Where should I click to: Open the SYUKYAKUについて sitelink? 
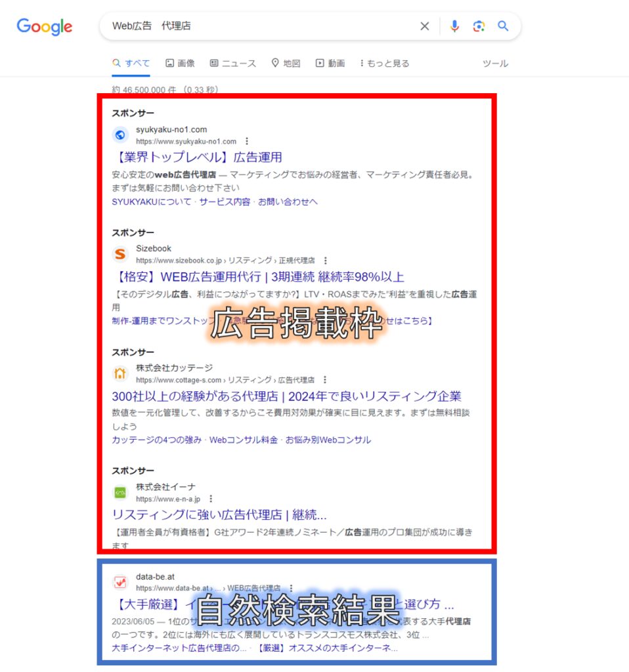152,202
